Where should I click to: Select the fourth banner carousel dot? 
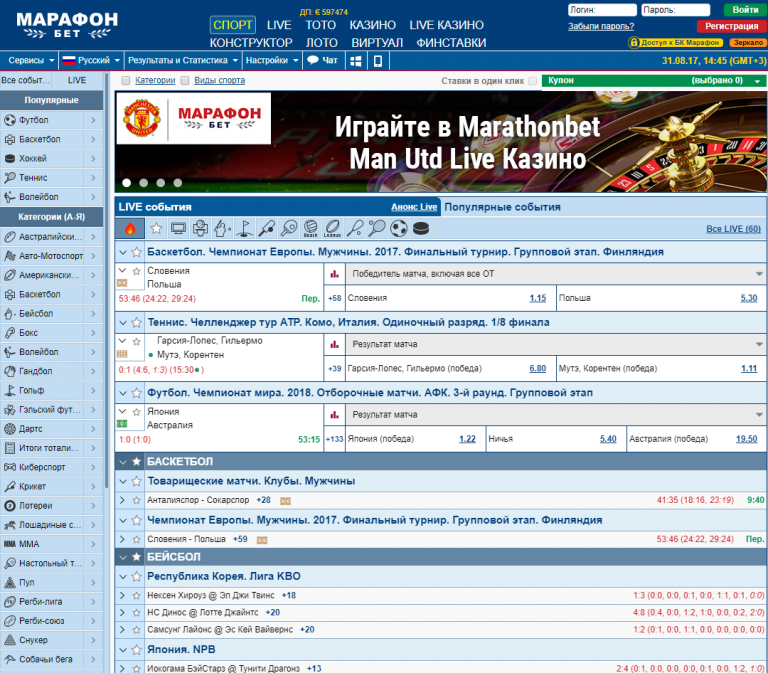pyautogui.click(x=178, y=183)
